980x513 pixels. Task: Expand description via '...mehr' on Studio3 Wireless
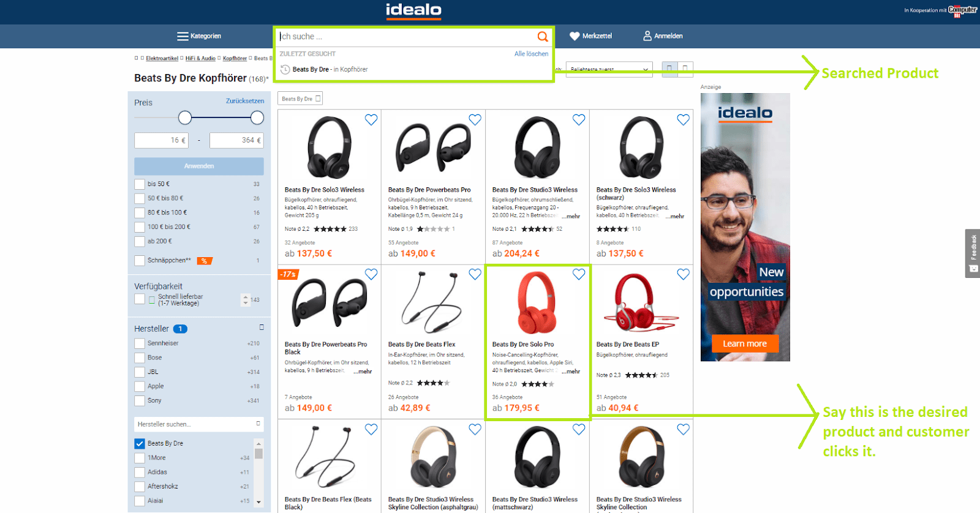coord(570,216)
